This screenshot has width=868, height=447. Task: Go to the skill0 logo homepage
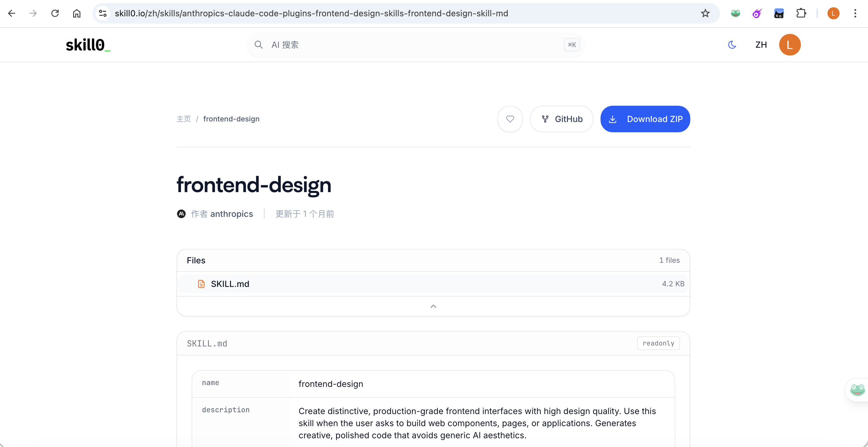(x=88, y=45)
